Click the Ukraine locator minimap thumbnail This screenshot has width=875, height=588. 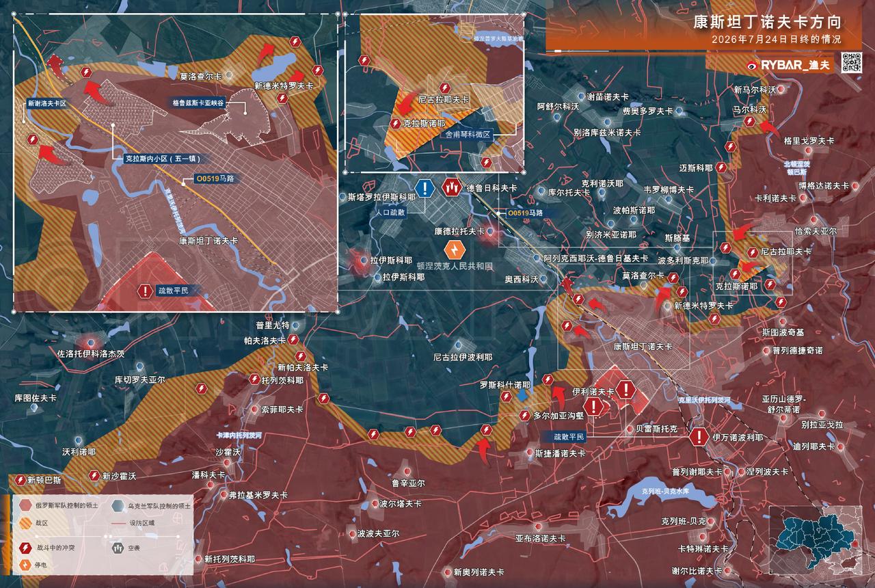(x=816, y=542)
